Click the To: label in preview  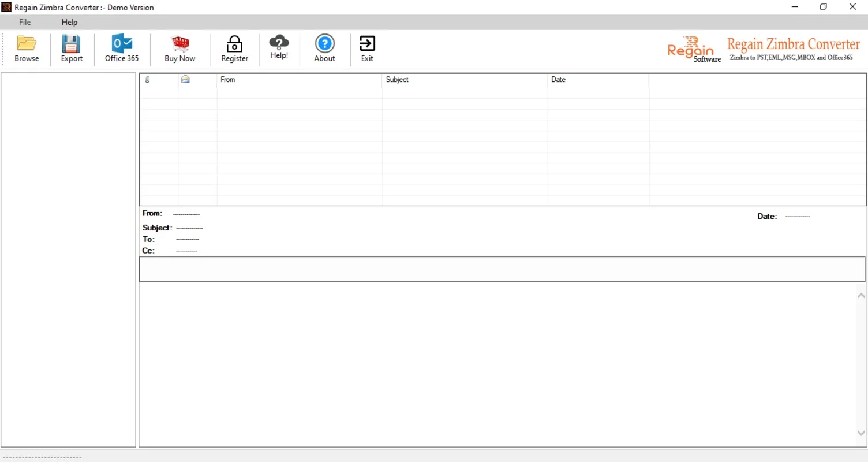tap(148, 239)
